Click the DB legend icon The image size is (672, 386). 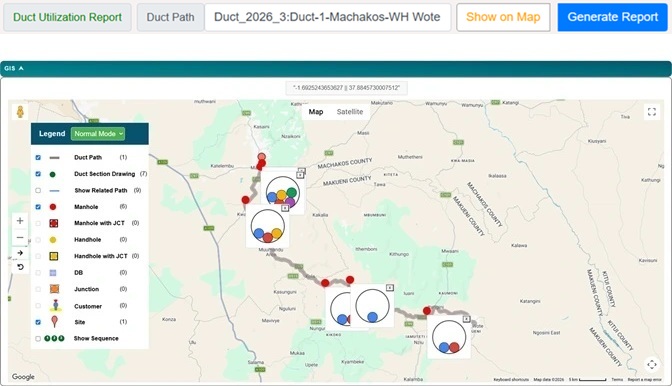[53, 273]
